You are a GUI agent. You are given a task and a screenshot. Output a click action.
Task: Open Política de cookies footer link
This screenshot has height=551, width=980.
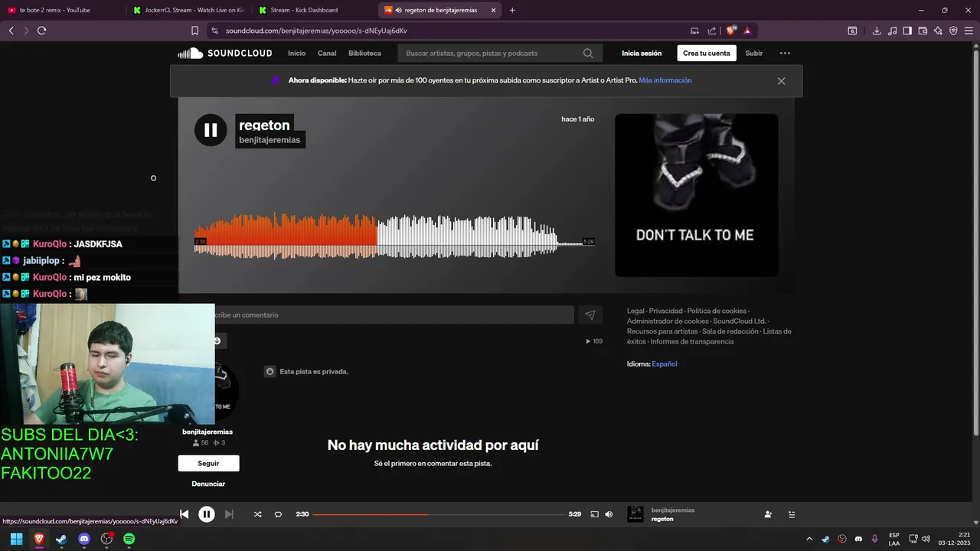717,311
